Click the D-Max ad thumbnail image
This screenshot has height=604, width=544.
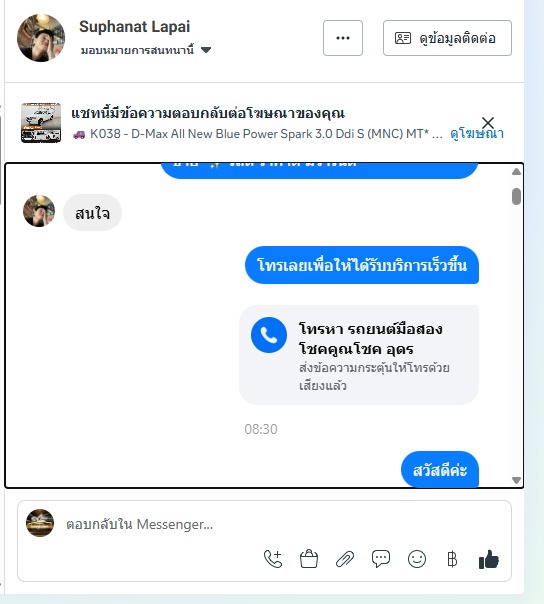tap(41, 123)
